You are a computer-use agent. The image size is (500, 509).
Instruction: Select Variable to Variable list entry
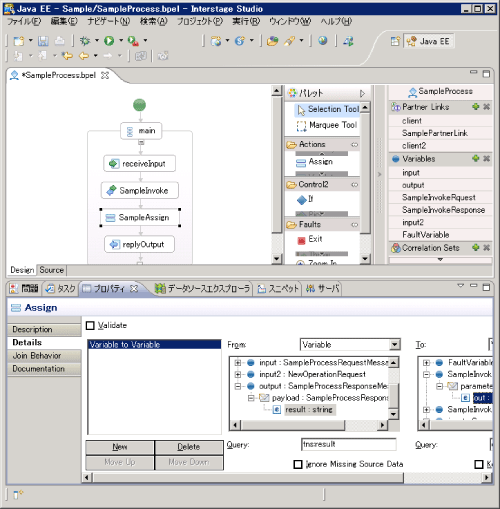tap(154, 345)
